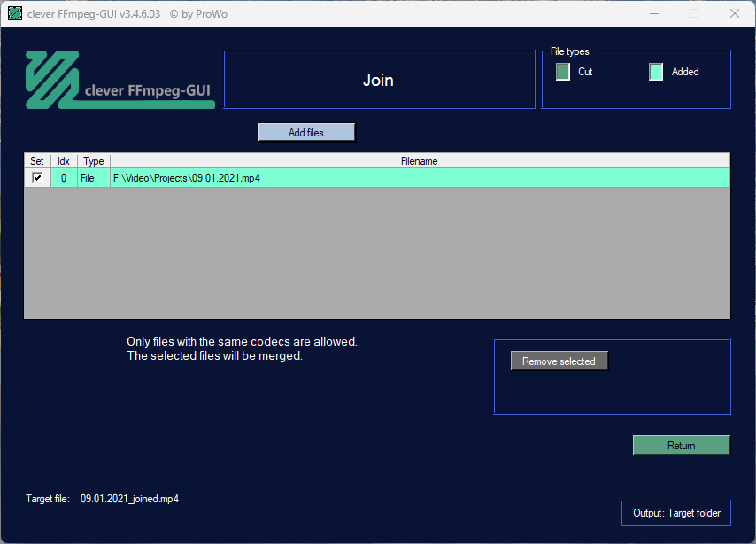This screenshot has width=756, height=544.
Task: Click the app icon in title bar
Action: tap(15, 13)
